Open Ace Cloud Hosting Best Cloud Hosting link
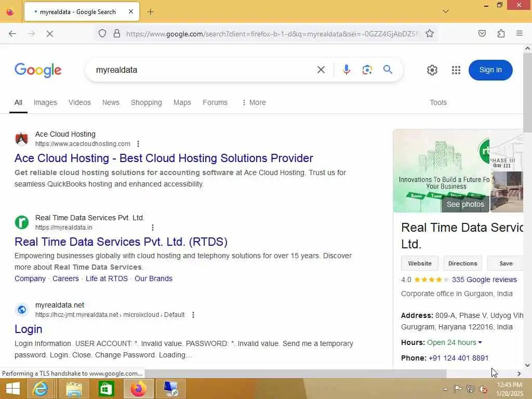Image resolution: width=532 pixels, height=399 pixels. [164, 158]
